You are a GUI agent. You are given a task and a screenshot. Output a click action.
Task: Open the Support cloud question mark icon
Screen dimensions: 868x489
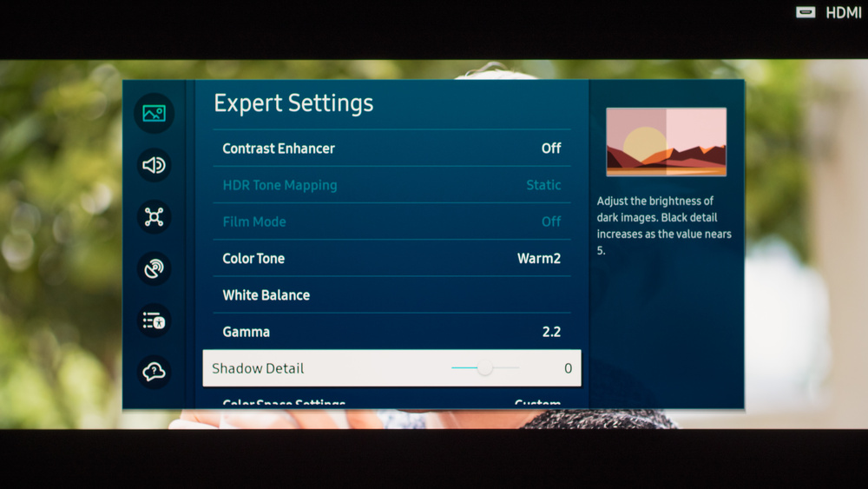point(154,372)
